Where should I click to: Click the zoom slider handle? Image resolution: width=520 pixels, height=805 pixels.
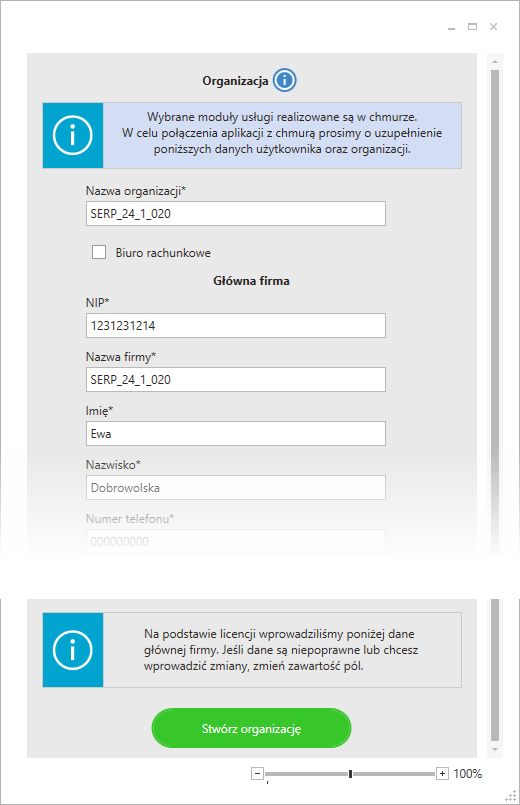coord(350,774)
